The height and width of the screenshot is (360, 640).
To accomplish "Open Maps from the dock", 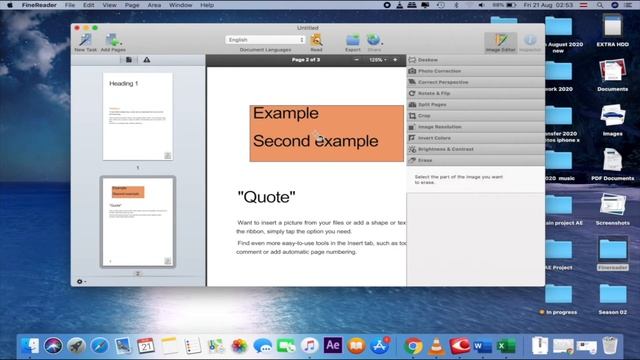I will point(216,346).
